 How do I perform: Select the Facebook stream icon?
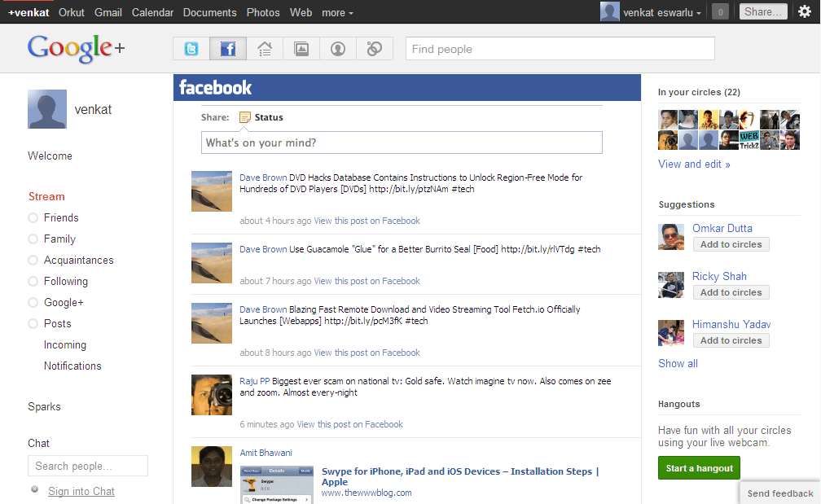click(x=228, y=49)
